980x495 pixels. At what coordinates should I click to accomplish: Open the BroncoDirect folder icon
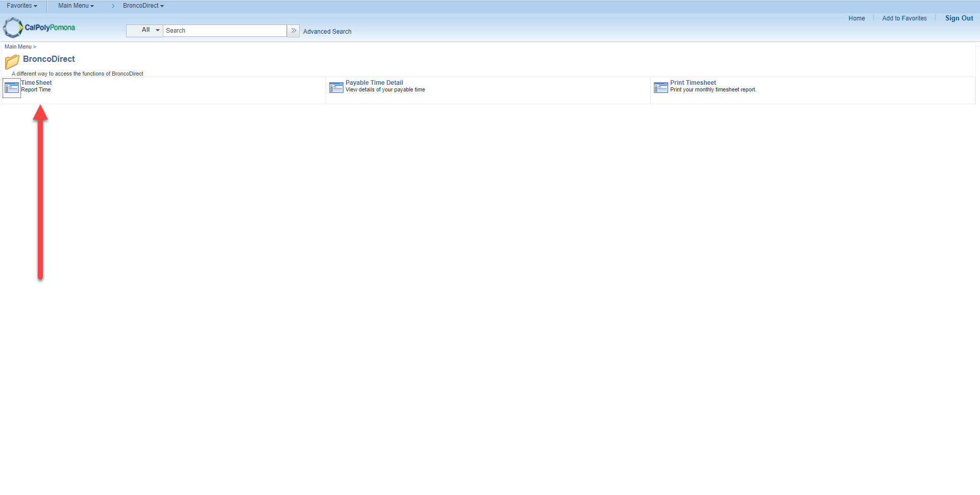tap(12, 62)
